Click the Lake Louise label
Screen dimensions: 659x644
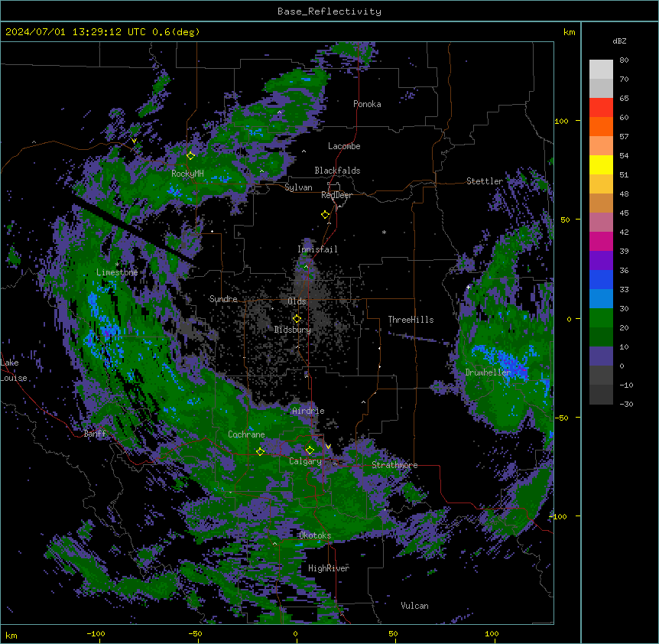click(x=12, y=370)
